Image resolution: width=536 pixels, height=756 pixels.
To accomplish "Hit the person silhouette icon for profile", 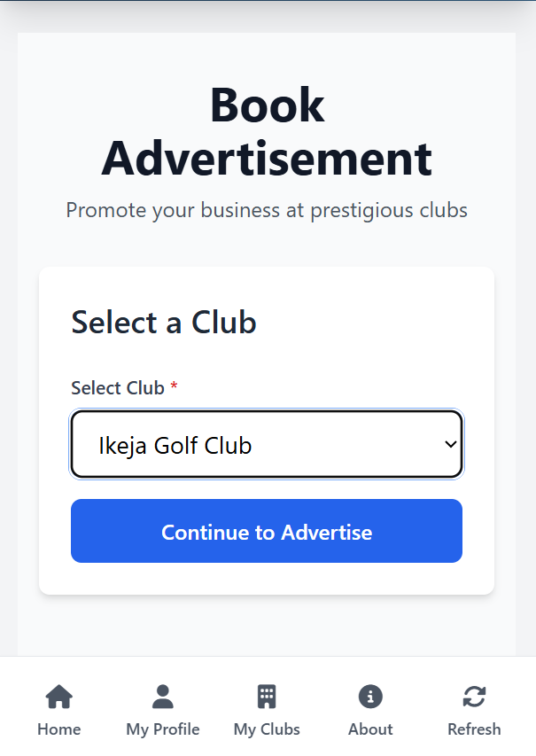I will (162, 697).
